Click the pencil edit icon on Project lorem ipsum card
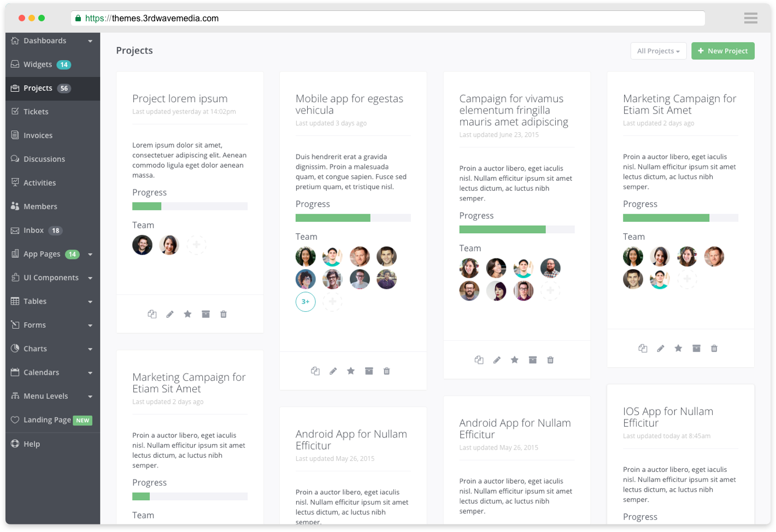 [x=170, y=314]
